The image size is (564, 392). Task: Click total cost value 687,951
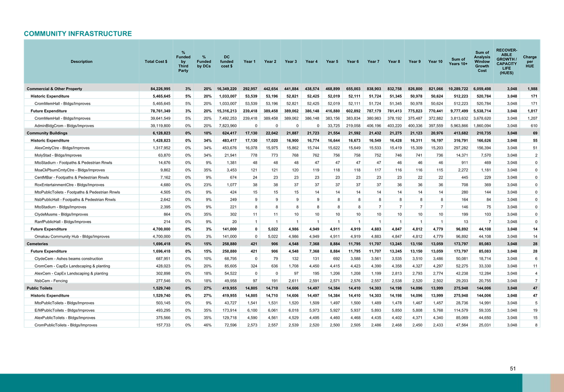point(163,259)
